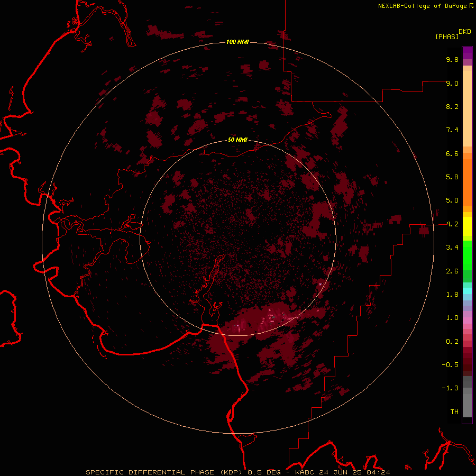Click the 1.8 color scale label
This screenshot has height=476, width=476.
[x=452, y=295]
